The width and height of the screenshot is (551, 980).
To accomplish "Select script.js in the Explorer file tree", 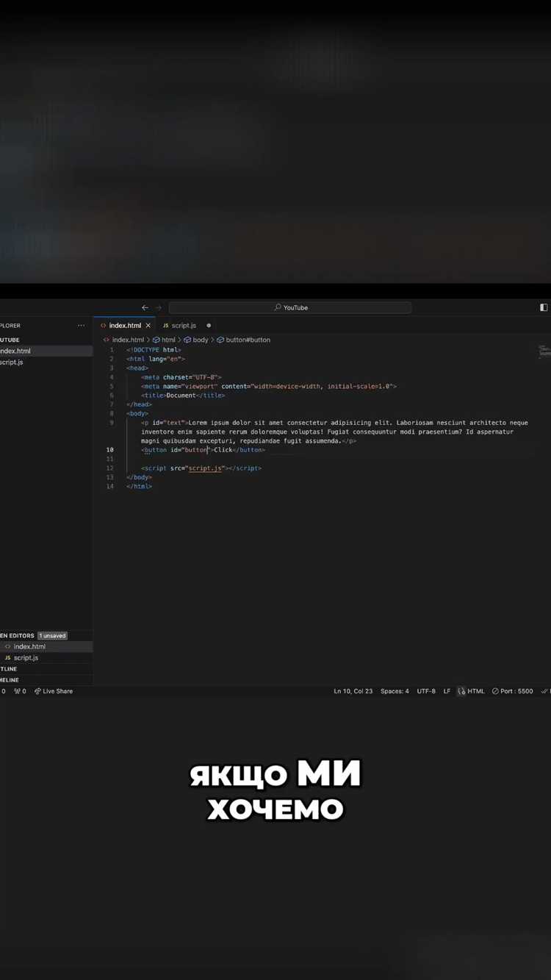I will coord(46,362).
